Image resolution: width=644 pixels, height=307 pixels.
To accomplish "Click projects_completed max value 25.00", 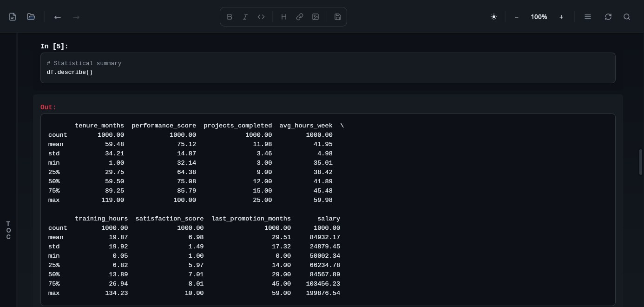I will pyautogui.click(x=263, y=200).
